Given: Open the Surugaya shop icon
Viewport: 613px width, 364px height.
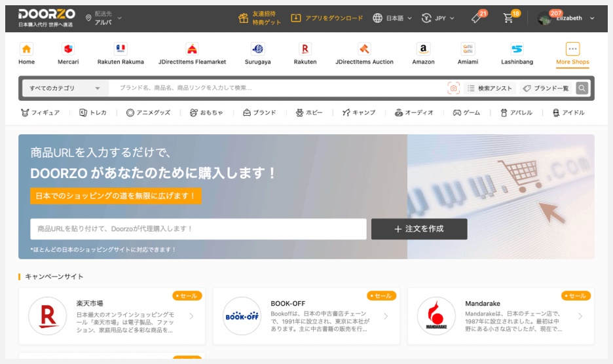Looking at the screenshot, I should pos(257,49).
